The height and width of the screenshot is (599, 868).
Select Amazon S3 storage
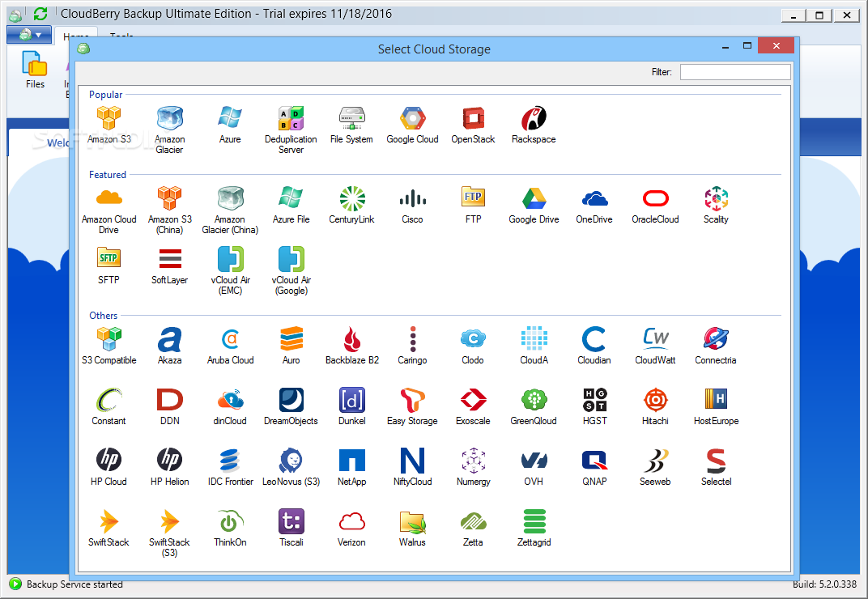[x=109, y=125]
